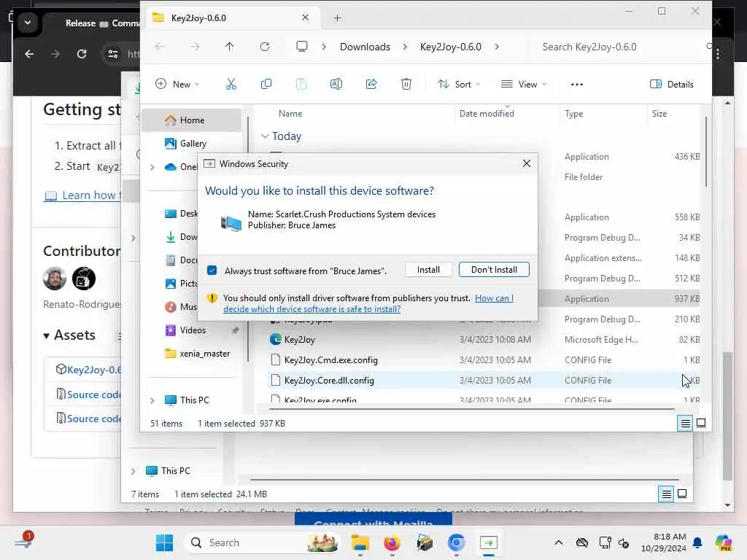Open the Chromium browser icon in taskbar

(457, 542)
